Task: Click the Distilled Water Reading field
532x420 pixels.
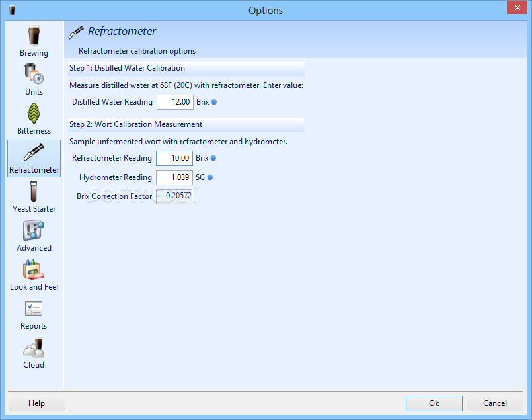Action: pyautogui.click(x=175, y=103)
